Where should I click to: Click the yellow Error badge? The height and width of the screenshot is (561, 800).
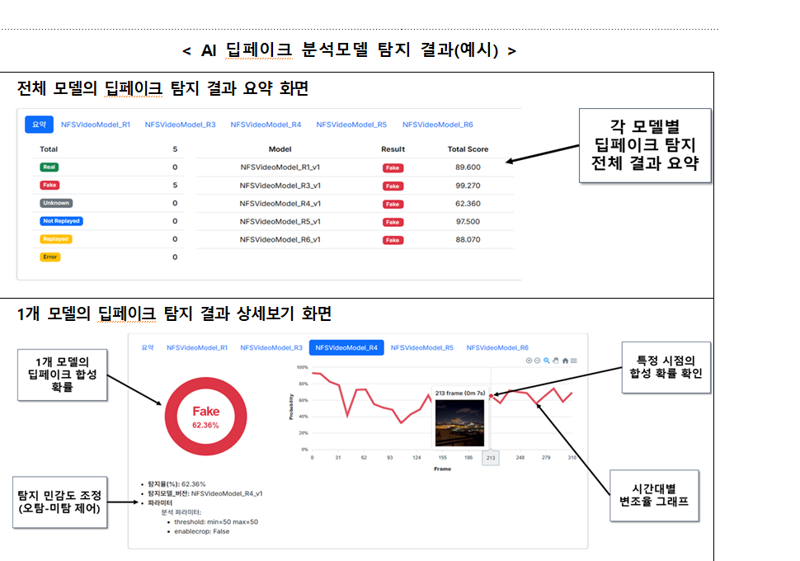coord(50,257)
